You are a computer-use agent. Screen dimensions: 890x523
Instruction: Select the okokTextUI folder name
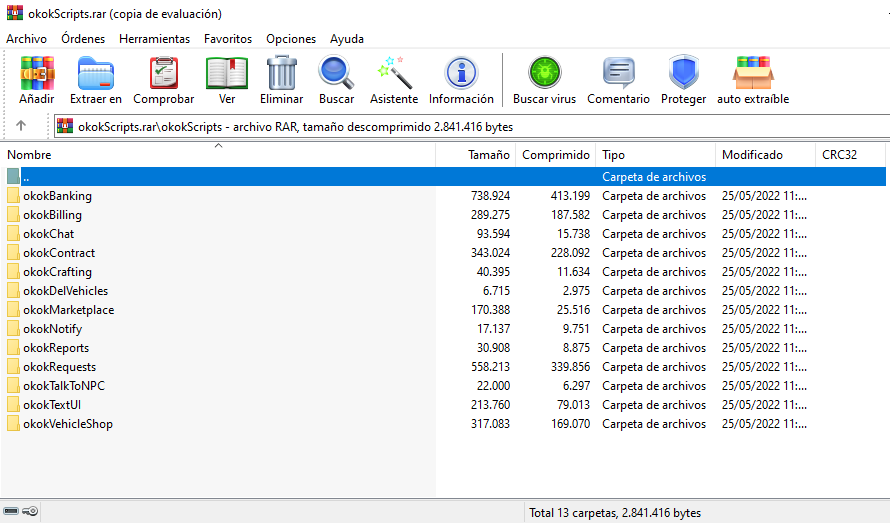click(x=52, y=405)
